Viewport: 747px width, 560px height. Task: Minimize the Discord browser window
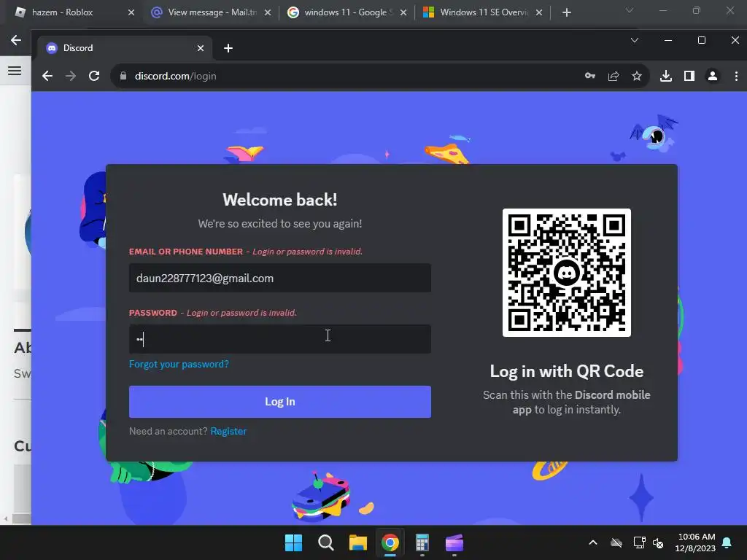point(668,41)
